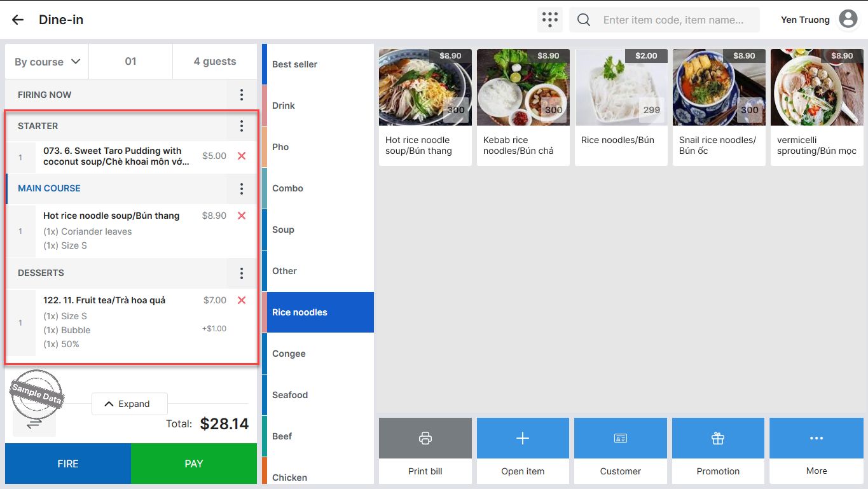Open the By course dropdown
This screenshot has width=868, height=489.
coord(47,62)
